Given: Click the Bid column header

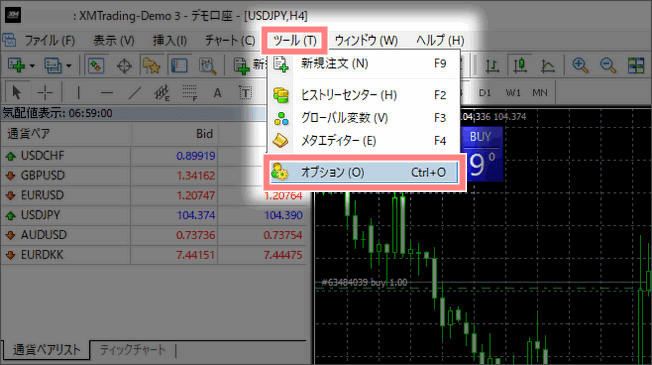Looking at the screenshot, I should pyautogui.click(x=175, y=134).
